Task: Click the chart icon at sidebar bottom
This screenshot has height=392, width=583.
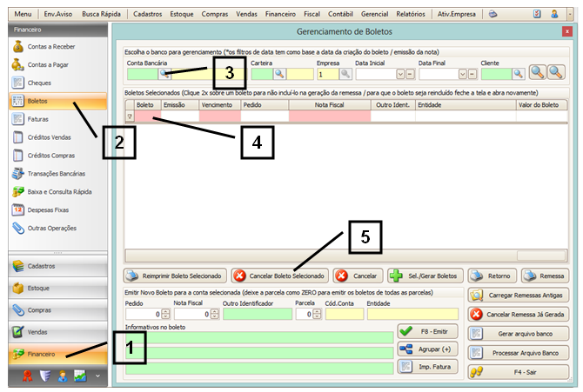Action: (x=80, y=376)
